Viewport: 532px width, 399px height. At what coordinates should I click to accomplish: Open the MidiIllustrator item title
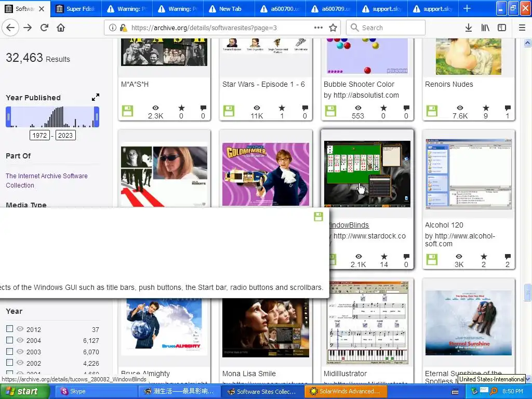click(x=345, y=374)
